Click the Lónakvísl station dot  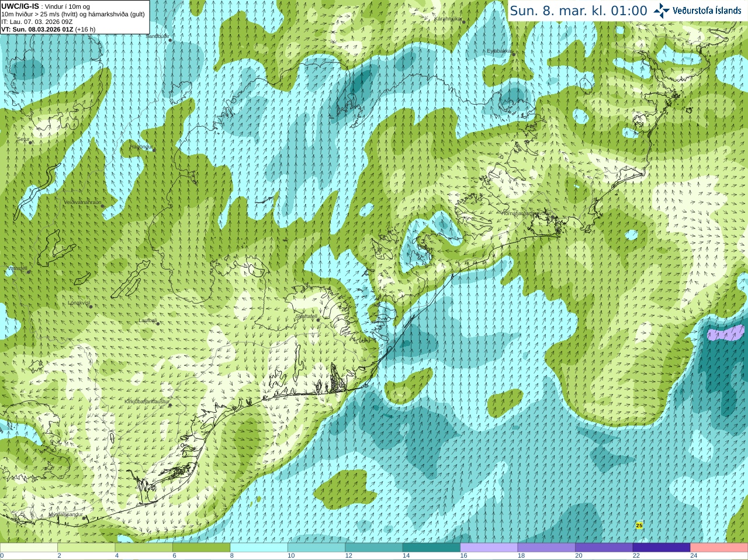pos(91,306)
